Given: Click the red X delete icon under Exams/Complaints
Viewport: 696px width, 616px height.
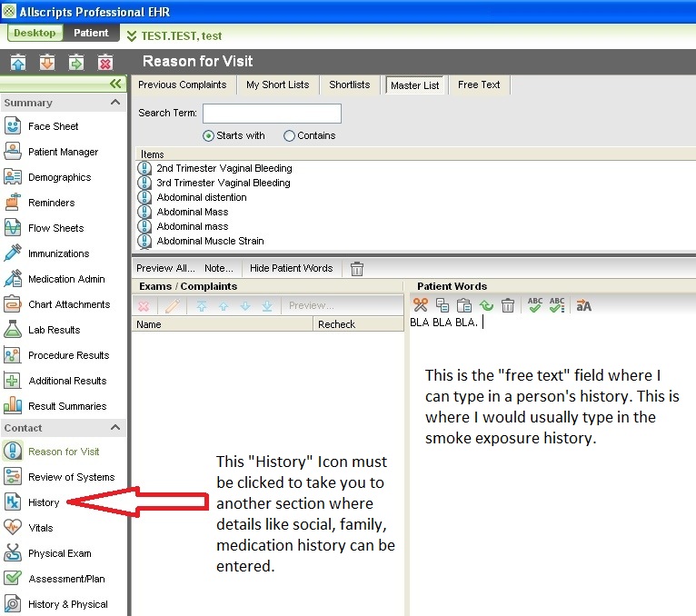Looking at the screenshot, I should point(144,306).
